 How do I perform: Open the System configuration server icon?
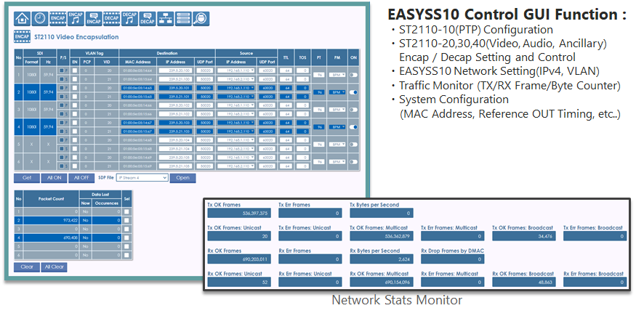point(183,19)
